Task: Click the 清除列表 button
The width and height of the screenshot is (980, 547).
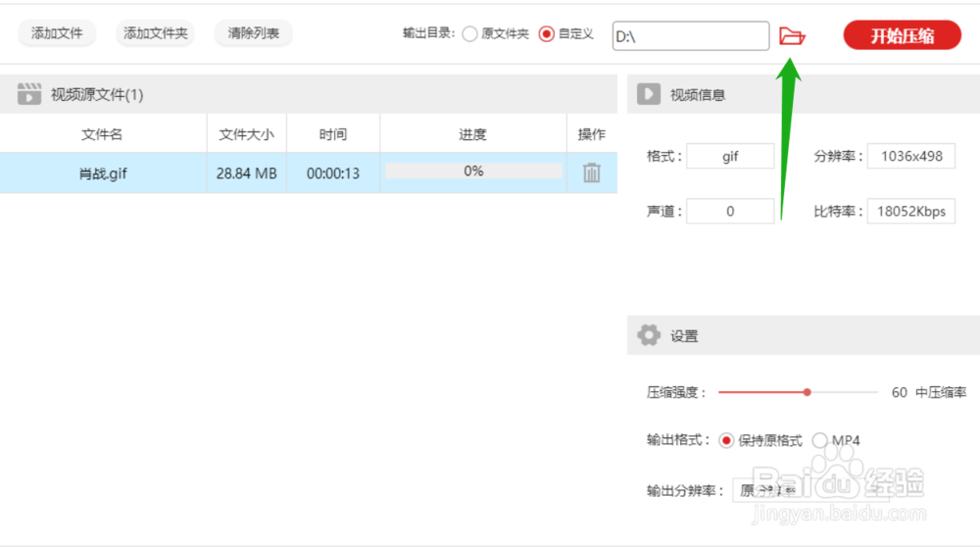Action: point(253,33)
